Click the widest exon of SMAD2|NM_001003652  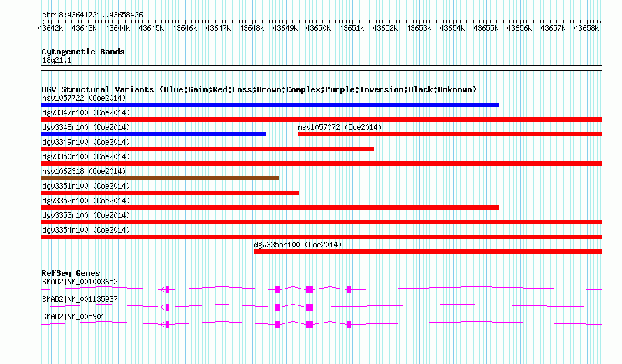(x=310, y=290)
